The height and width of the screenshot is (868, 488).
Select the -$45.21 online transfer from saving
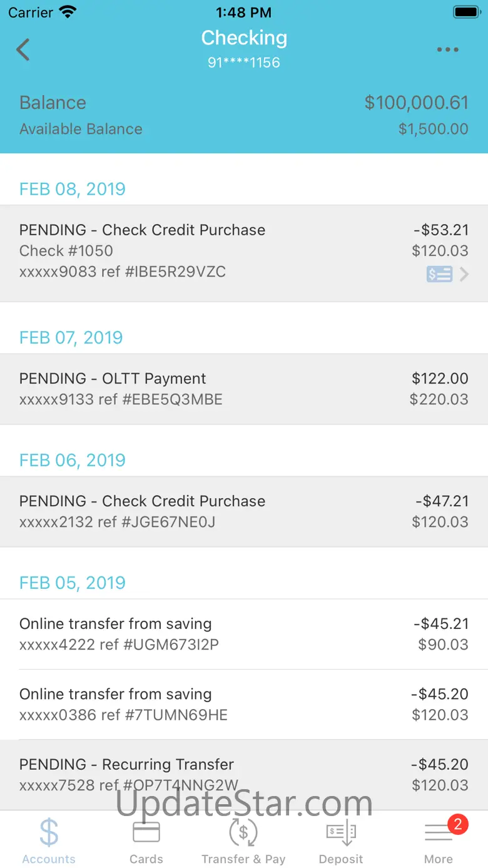pyautogui.click(x=244, y=634)
